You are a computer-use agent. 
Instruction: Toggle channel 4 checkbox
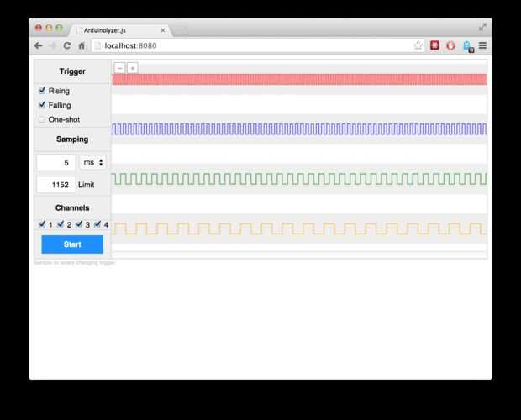pos(97,224)
